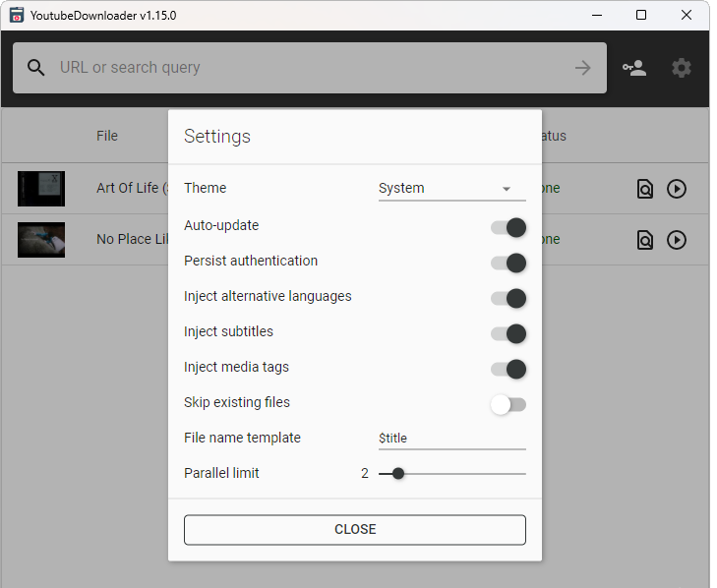This screenshot has height=588, width=717.
Task: Click the File column header
Action: pos(107,136)
